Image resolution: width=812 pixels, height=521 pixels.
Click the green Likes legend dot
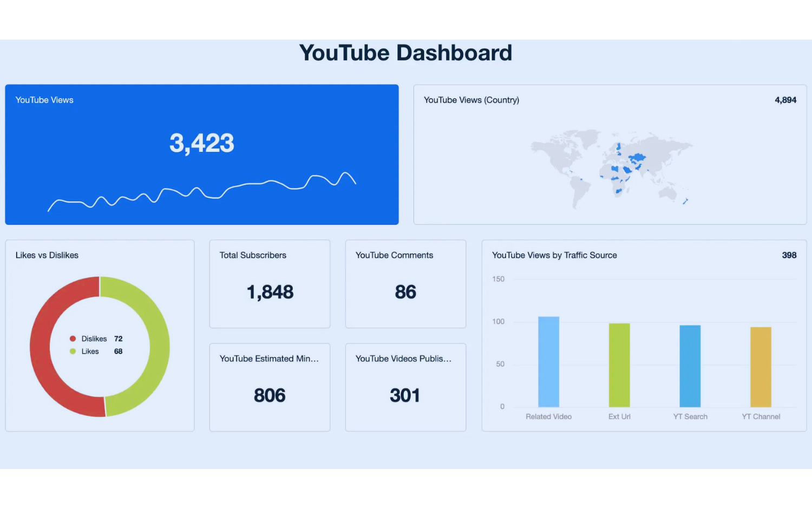coord(73,351)
